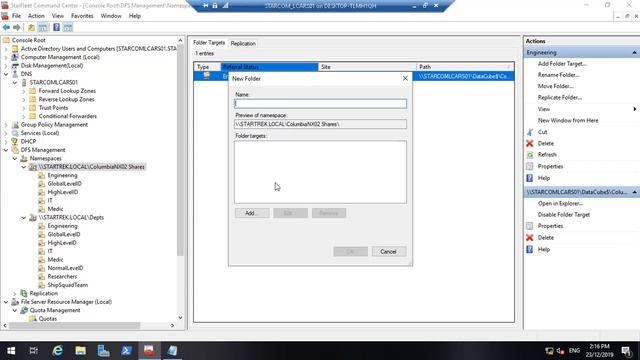Collapse the ColumbiaNX02 Shares namespace

click(x=24, y=167)
